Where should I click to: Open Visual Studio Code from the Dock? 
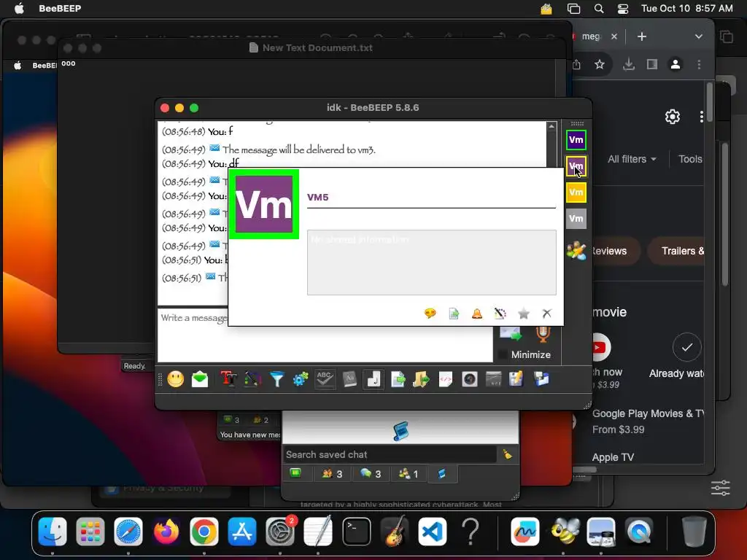coord(433,532)
